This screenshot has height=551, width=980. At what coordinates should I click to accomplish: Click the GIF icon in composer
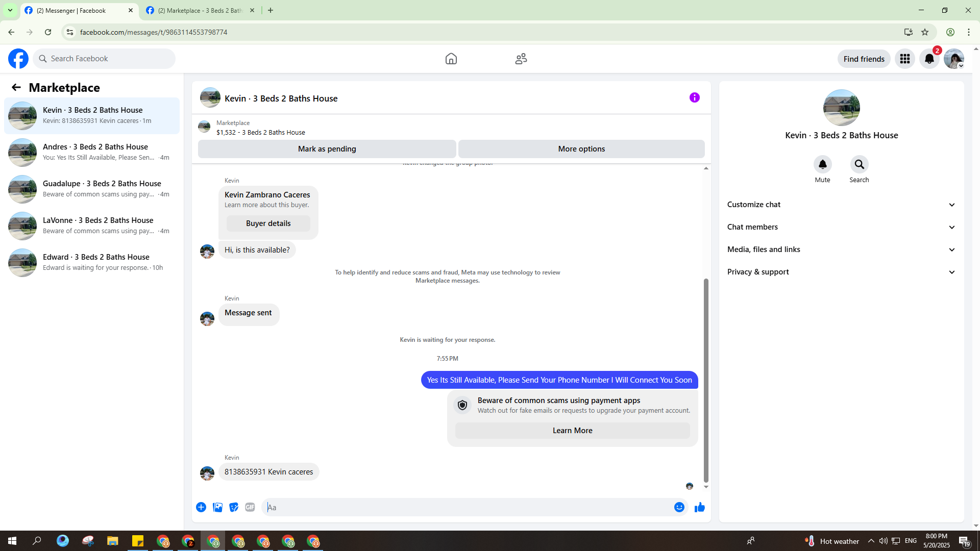click(x=250, y=507)
